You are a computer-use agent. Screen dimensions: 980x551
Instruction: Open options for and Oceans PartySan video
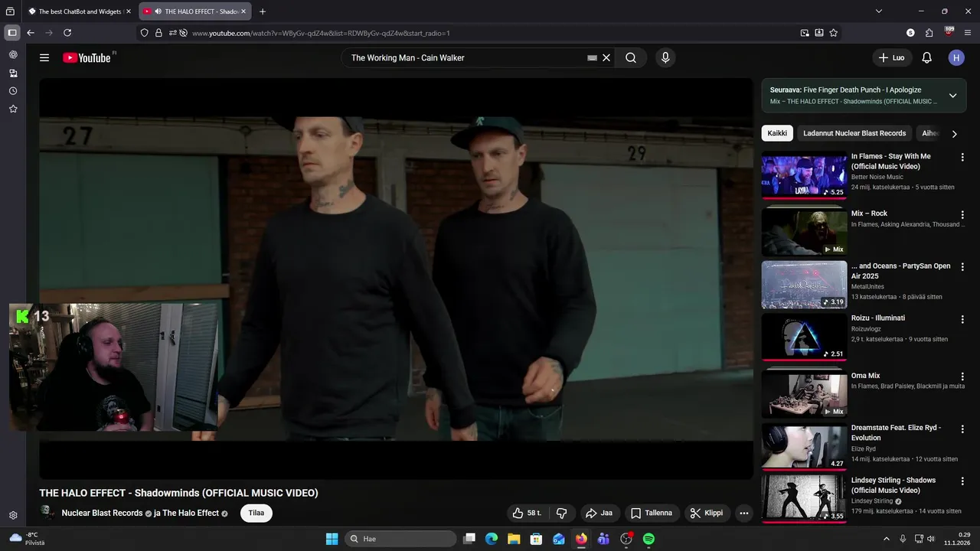962,267
